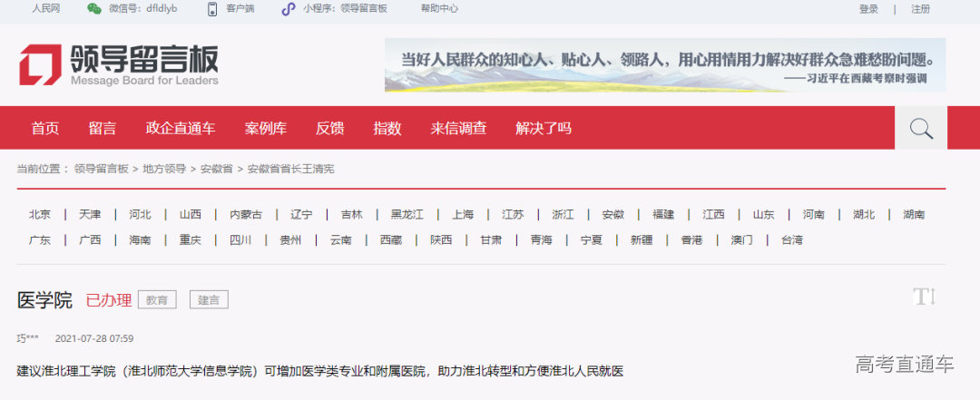
Task: Click 地方领导 in the breadcrumb
Action: coord(163,169)
